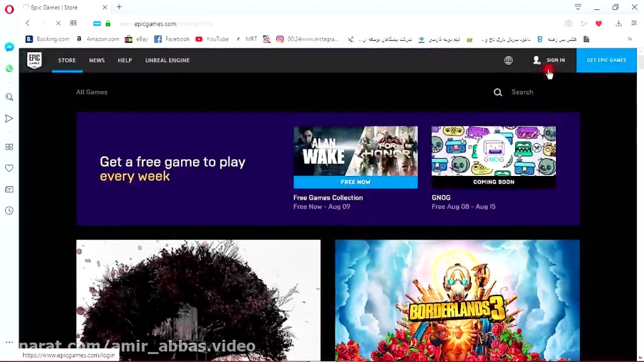
Task: Open Opera menu logo
Action: [9, 9]
